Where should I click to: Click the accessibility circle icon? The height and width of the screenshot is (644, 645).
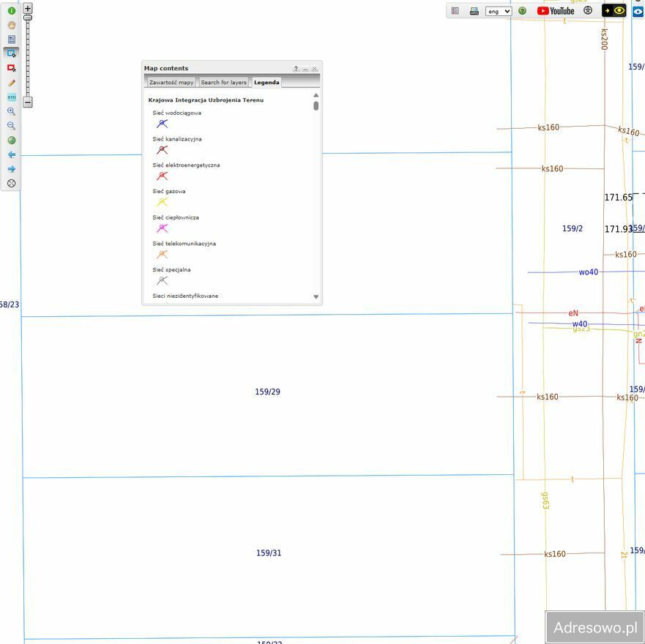point(588,11)
